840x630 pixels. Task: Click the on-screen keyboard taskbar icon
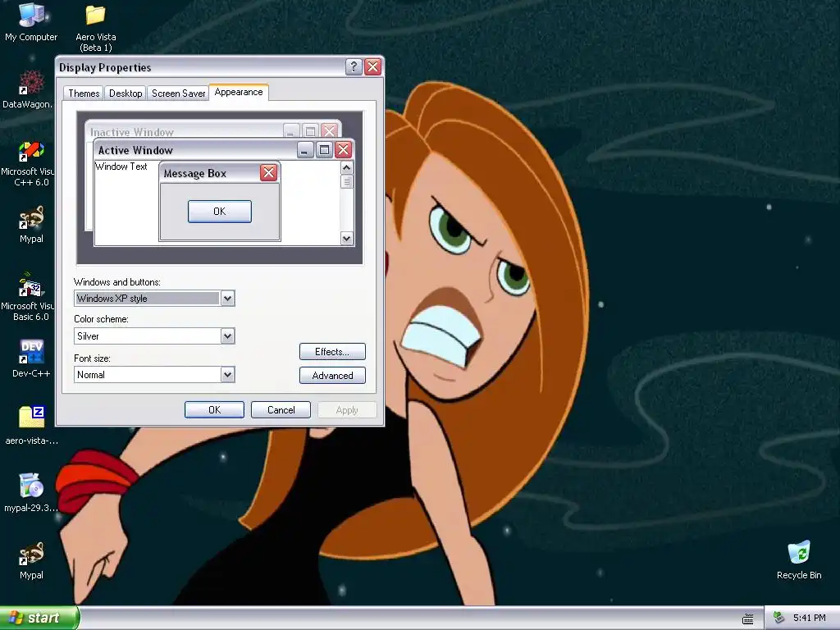coord(748,619)
